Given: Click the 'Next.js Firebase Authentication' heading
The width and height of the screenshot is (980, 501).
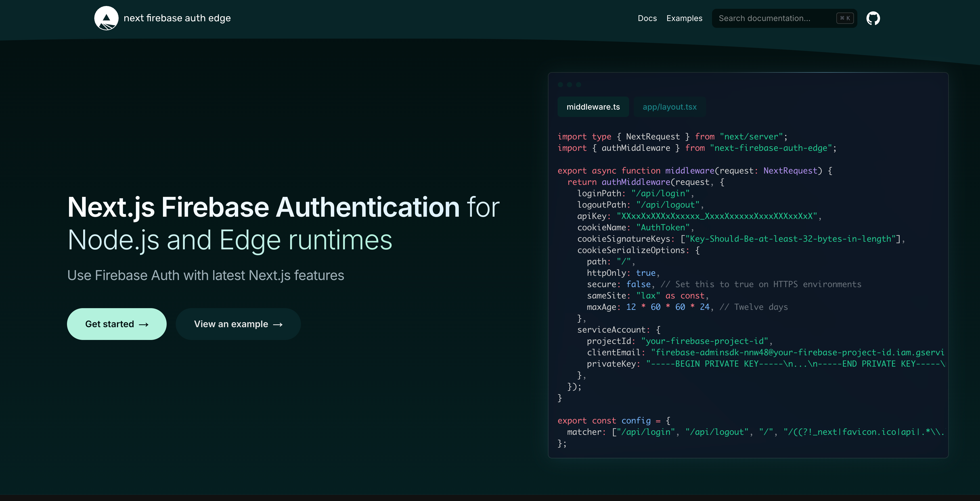Looking at the screenshot, I should pyautogui.click(x=263, y=207).
